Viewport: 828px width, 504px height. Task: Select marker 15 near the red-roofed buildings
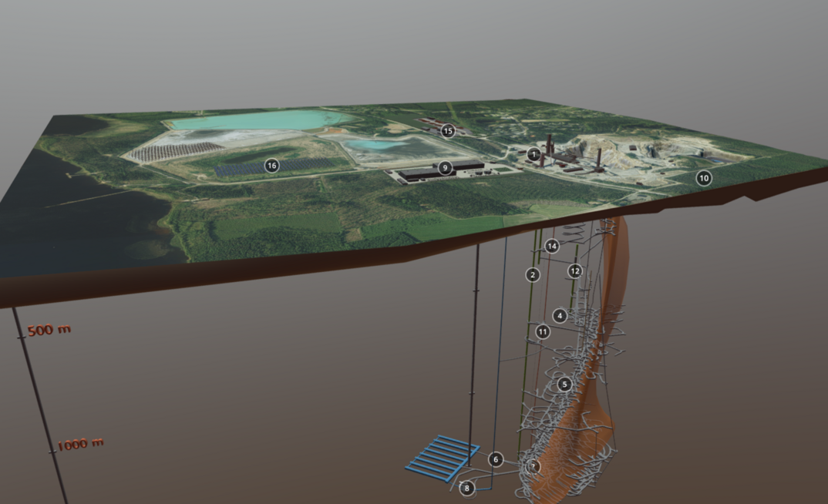pos(448,131)
